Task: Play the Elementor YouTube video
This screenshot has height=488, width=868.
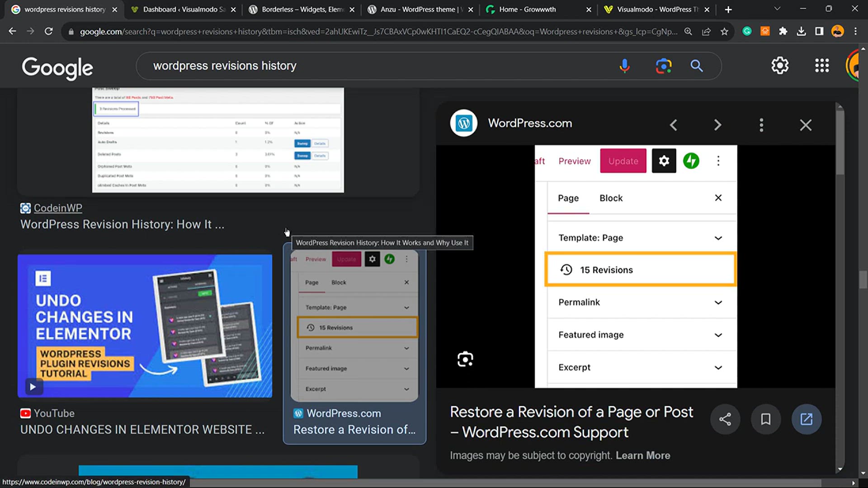Action: pyautogui.click(x=33, y=387)
